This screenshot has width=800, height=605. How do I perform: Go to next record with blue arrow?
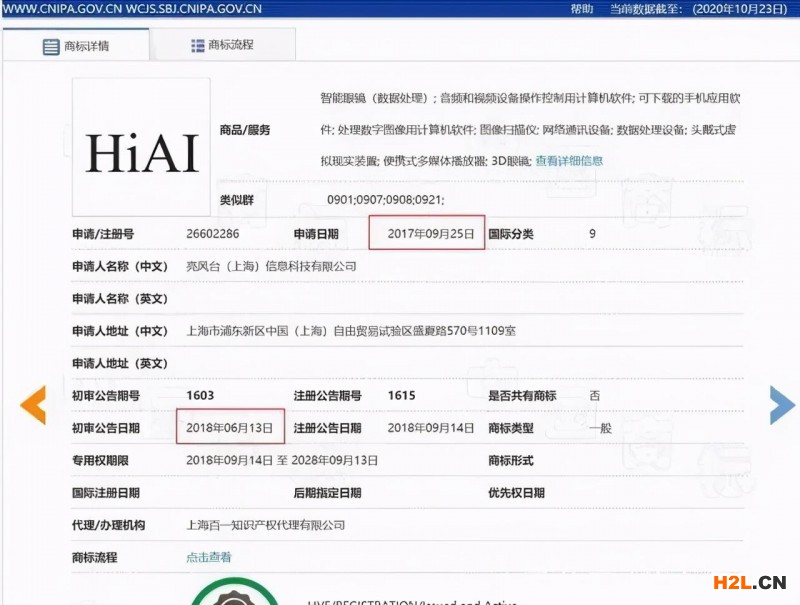pyautogui.click(x=782, y=405)
